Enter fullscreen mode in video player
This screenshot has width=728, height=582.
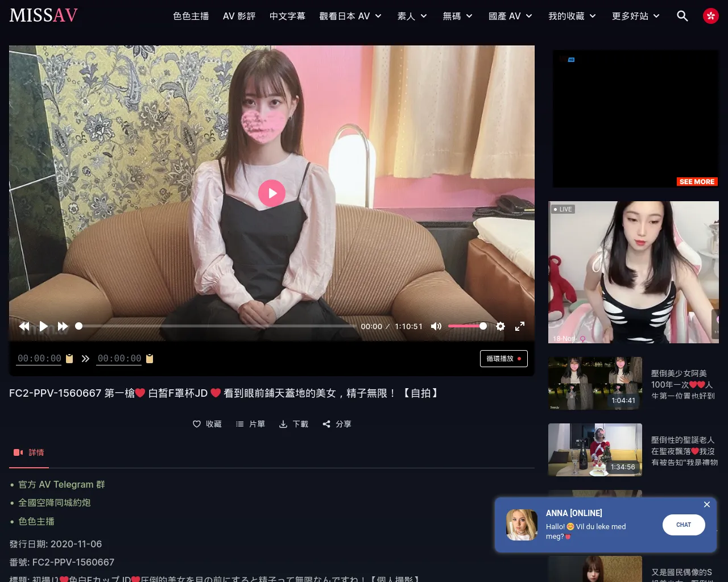point(520,326)
